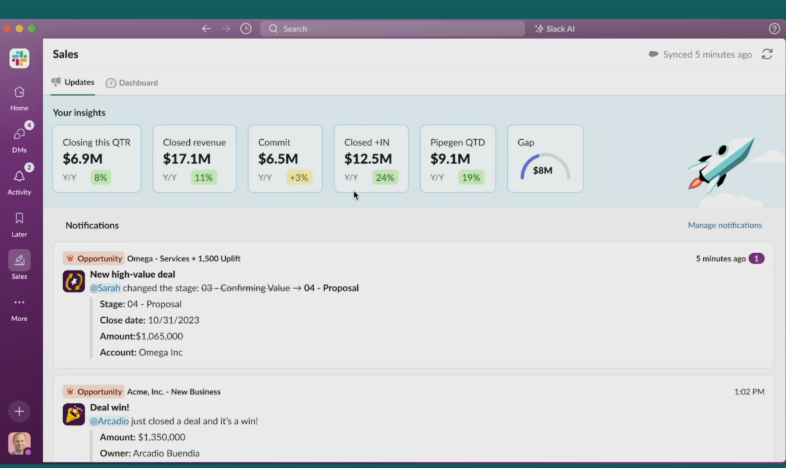Open the More ellipsis menu
The width and height of the screenshot is (786, 468).
[x=19, y=309]
